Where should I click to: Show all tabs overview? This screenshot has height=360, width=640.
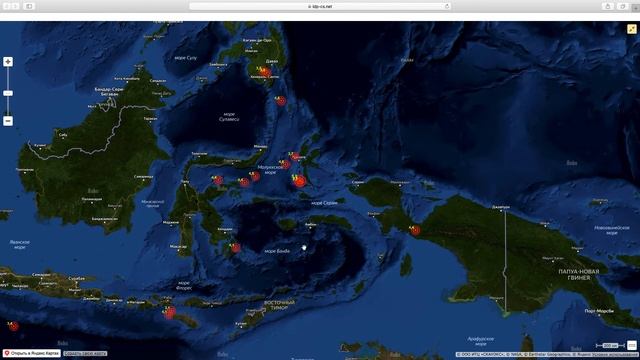point(623,6)
